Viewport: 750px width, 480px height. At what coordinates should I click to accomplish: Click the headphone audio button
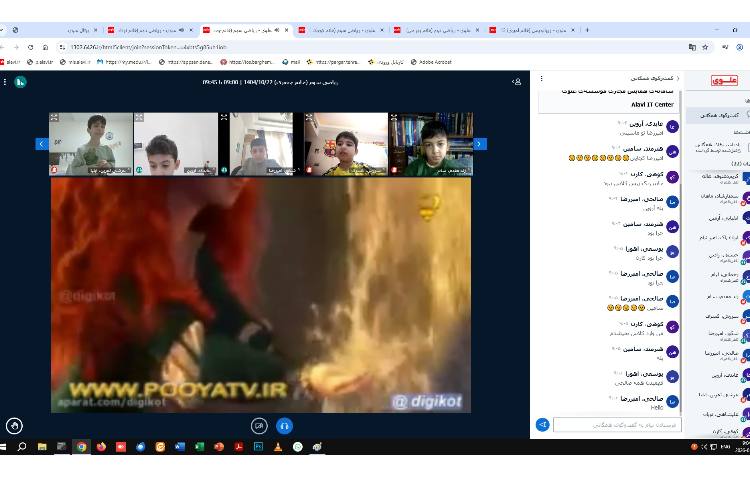tap(284, 425)
